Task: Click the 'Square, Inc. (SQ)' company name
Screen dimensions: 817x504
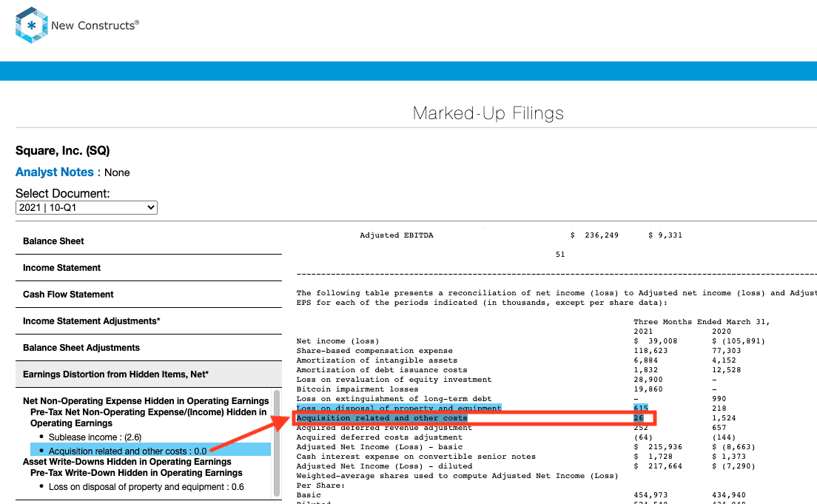Action: (62, 151)
